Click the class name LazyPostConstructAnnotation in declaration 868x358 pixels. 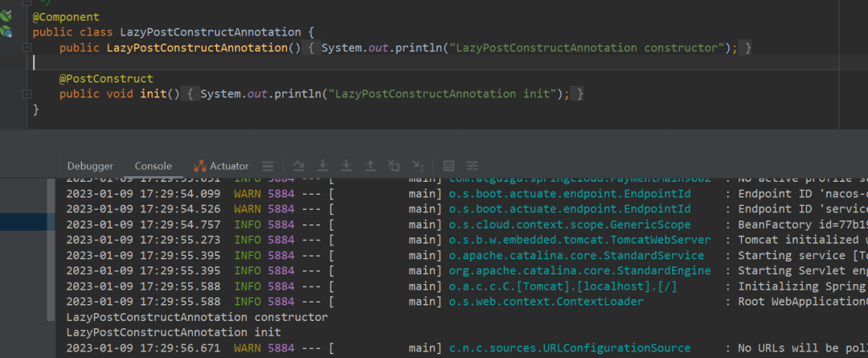(211, 33)
